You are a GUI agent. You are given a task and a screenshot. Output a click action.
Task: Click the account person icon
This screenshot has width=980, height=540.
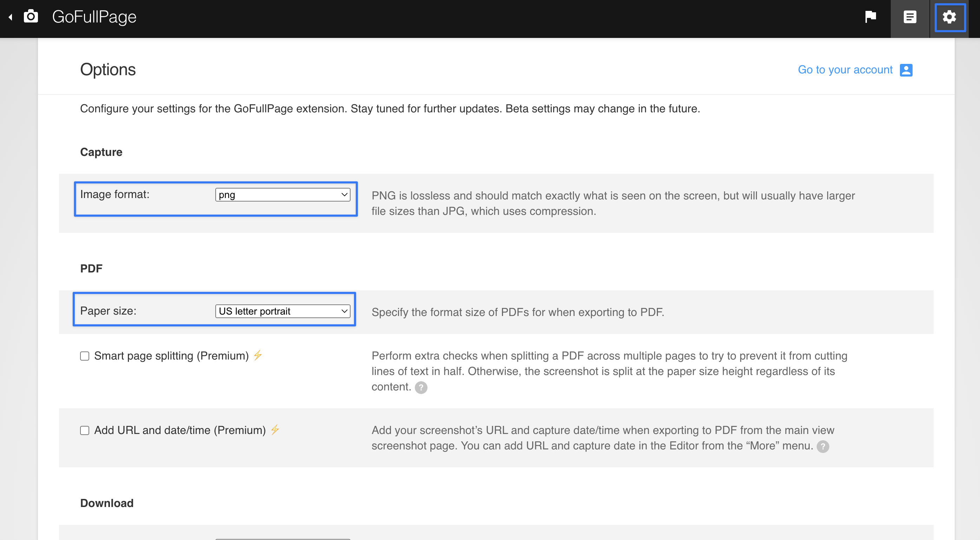[x=906, y=70]
